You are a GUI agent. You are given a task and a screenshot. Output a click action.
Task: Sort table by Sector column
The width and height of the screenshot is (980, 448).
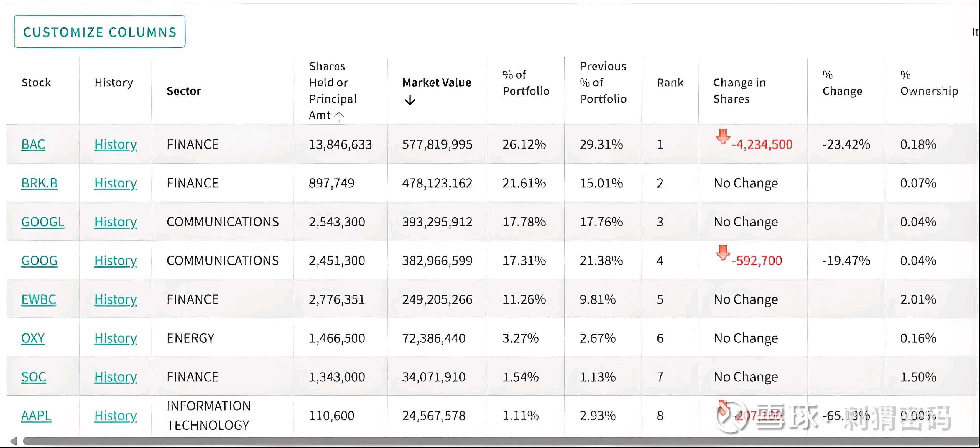pyautogui.click(x=184, y=91)
